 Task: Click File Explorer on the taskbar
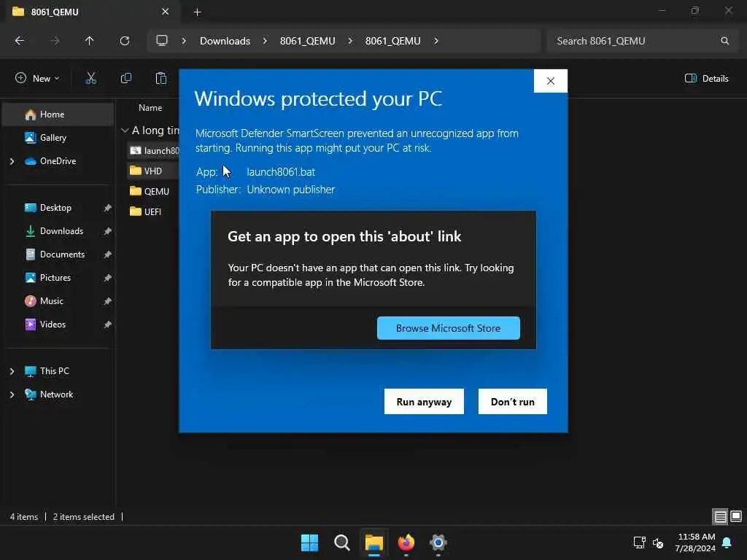click(374, 542)
